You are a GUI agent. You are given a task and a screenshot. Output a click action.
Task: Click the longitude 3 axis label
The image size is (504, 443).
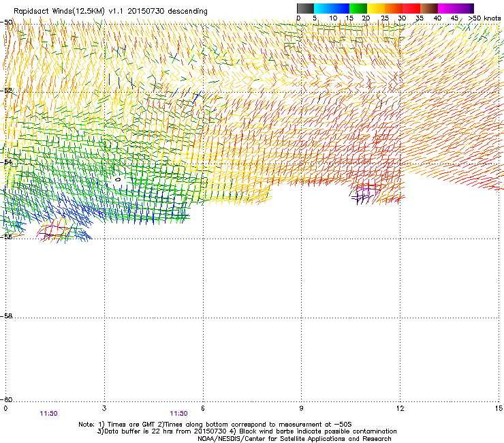tap(104, 408)
